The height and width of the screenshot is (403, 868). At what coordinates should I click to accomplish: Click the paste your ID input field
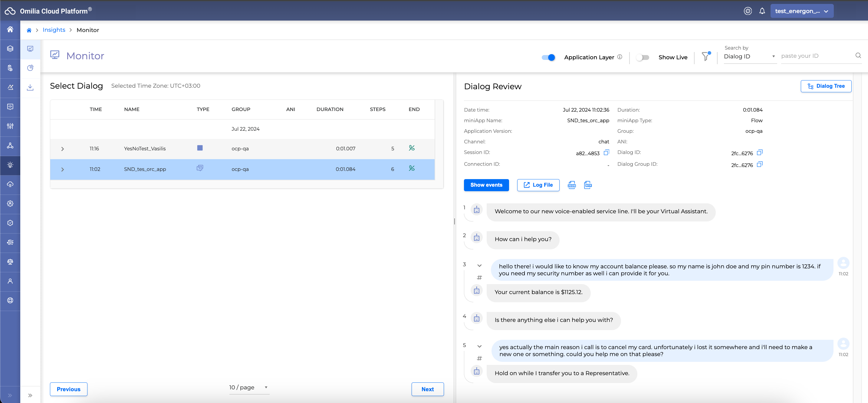pyautogui.click(x=815, y=56)
